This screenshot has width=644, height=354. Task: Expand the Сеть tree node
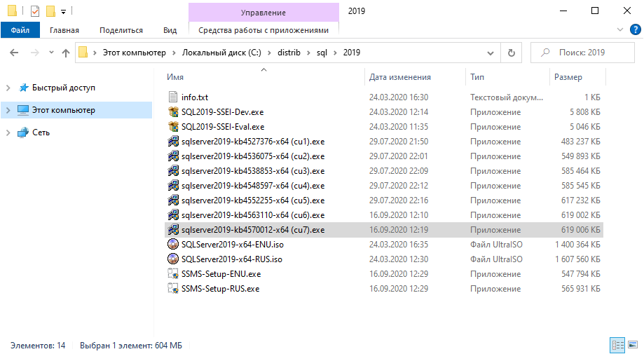click(8, 132)
